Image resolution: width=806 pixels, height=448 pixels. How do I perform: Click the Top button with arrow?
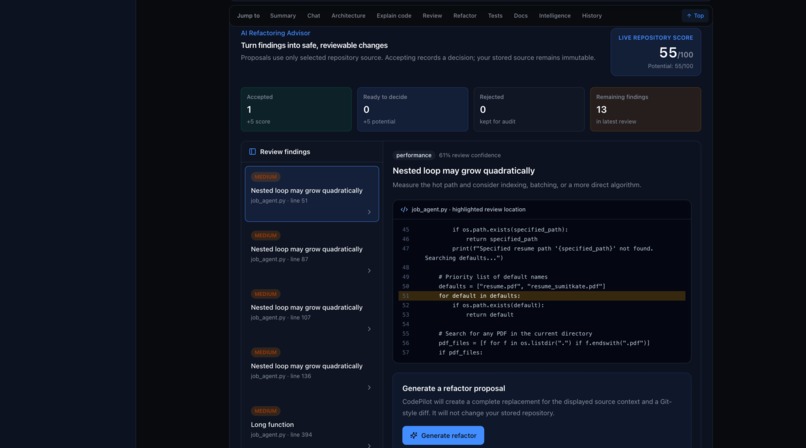click(x=695, y=16)
